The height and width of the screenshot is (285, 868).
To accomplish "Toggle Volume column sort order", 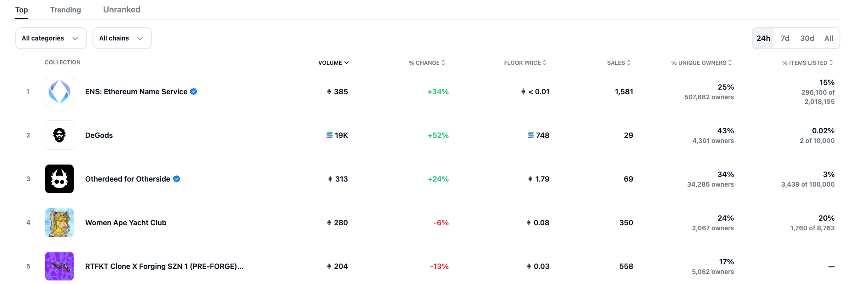I will click(x=333, y=63).
